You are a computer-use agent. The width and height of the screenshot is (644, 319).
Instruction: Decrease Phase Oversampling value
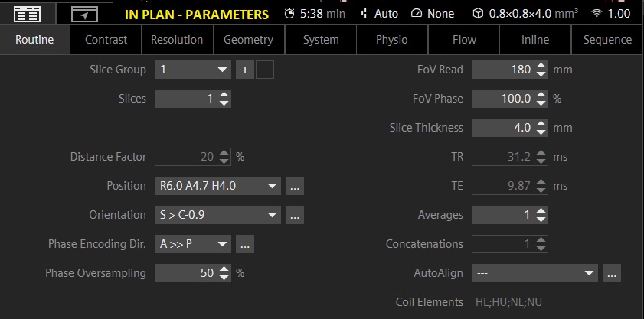[224, 278]
